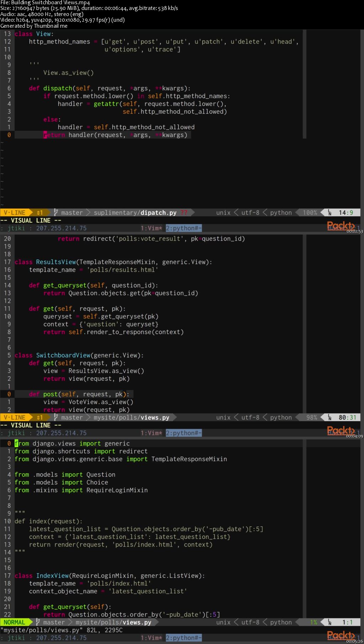364x644 pixels.
Task: Click the "view = ResultsView.as_view()" line
Action: 94,371
